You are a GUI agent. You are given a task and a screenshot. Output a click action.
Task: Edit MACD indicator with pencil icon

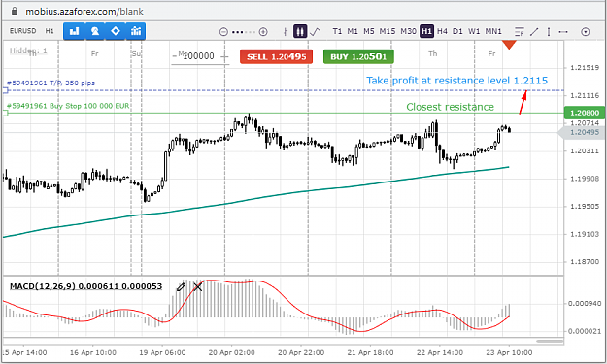point(181,287)
